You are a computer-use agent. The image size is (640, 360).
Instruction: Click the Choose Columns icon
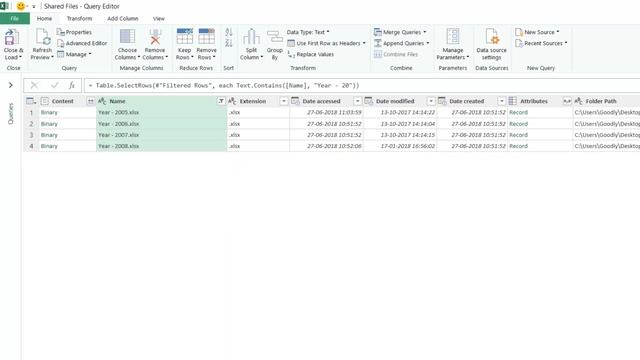tap(127, 37)
